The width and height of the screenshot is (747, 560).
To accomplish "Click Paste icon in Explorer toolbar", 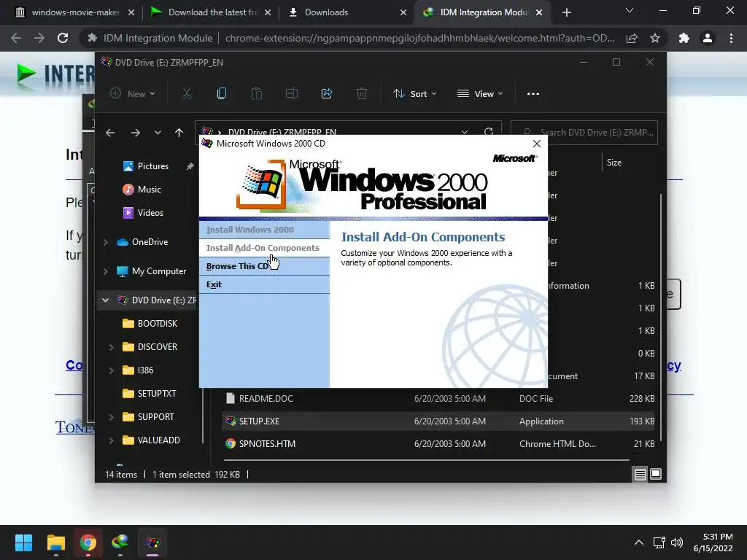I will pos(257,94).
